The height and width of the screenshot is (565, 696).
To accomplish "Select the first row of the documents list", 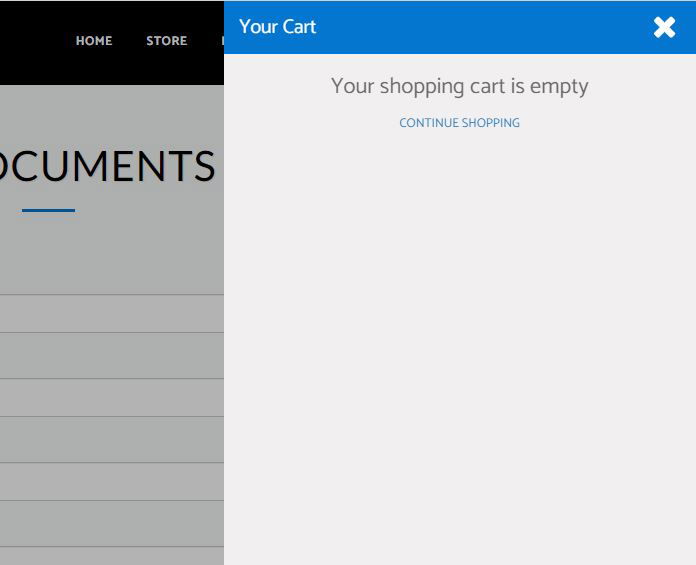I will (110, 314).
